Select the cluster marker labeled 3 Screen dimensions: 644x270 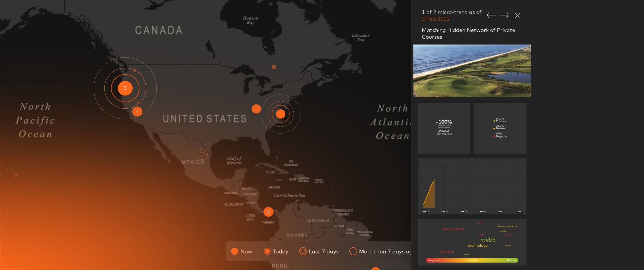coord(125,88)
